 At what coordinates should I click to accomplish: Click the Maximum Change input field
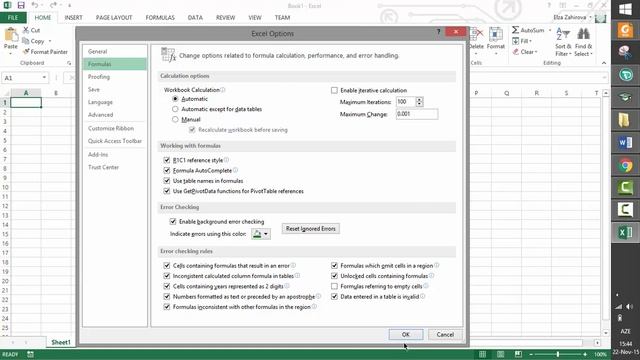417,114
